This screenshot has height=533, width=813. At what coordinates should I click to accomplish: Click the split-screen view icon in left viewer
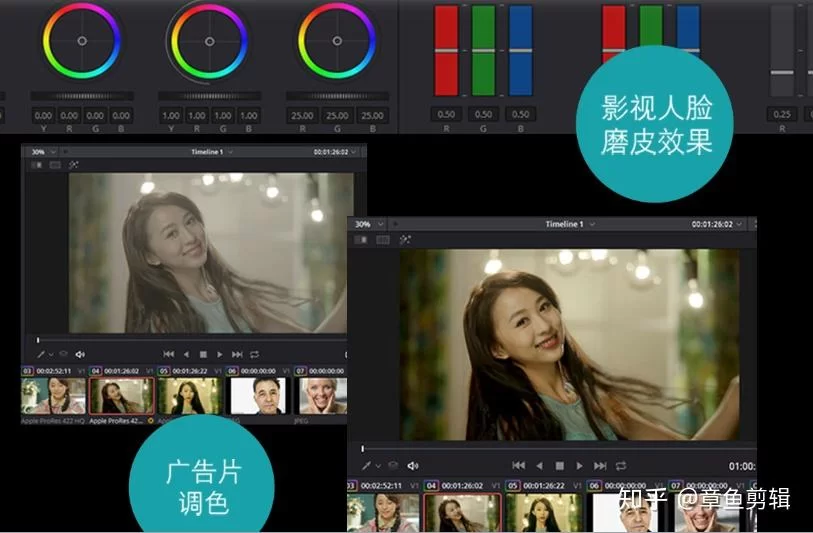point(55,165)
